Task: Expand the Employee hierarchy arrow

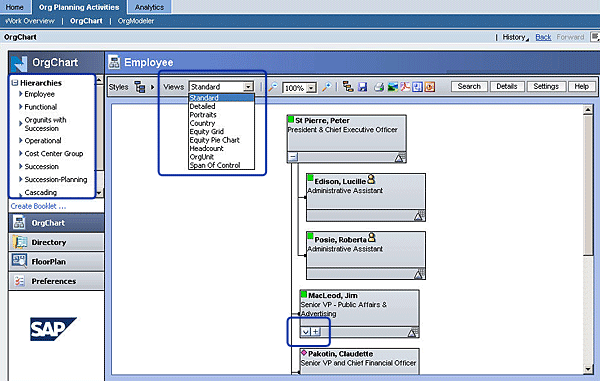Action: [21, 94]
